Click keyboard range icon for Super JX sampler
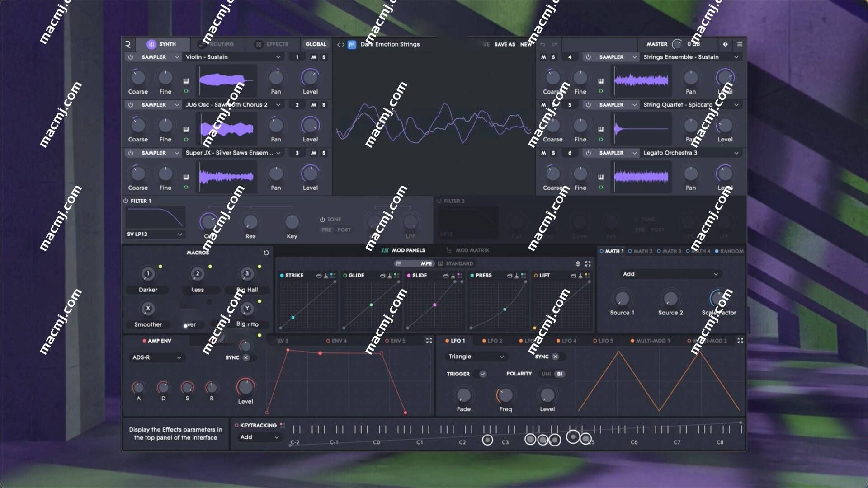The width and height of the screenshot is (868, 488). coord(186,177)
